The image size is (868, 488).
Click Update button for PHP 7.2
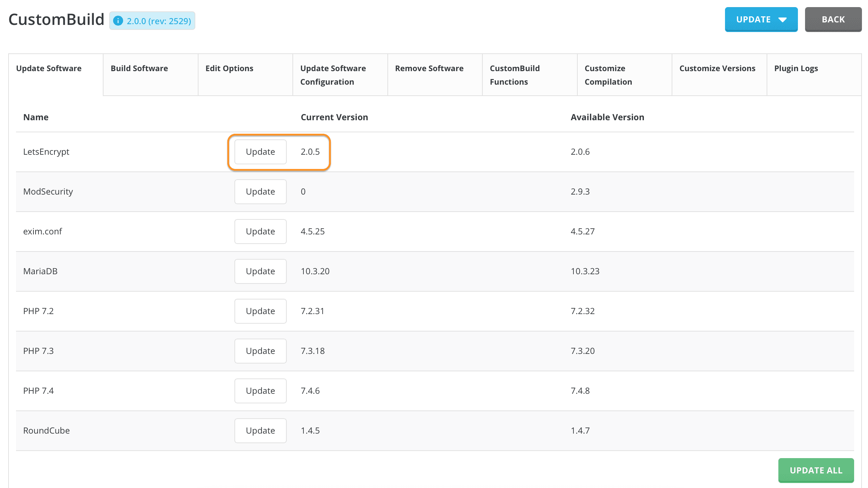coord(260,311)
